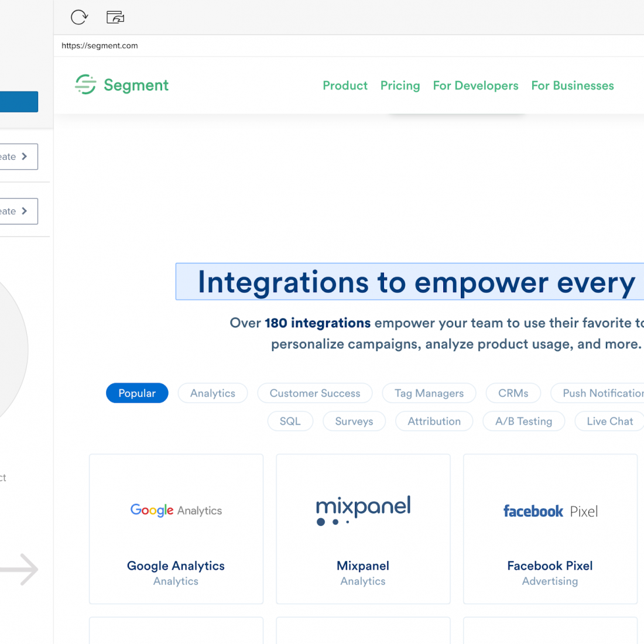Show the Surveys integrations category
The height and width of the screenshot is (644, 644).
click(x=354, y=421)
